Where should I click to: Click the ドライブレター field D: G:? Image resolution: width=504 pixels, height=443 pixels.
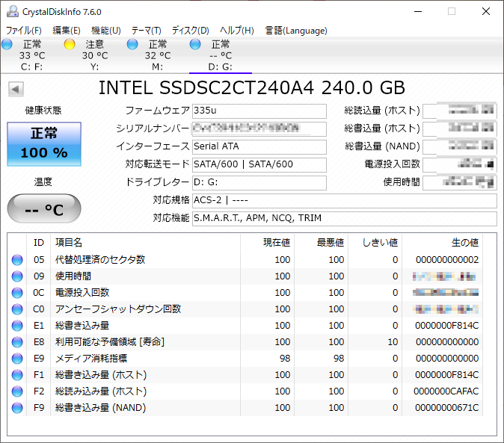click(x=259, y=183)
